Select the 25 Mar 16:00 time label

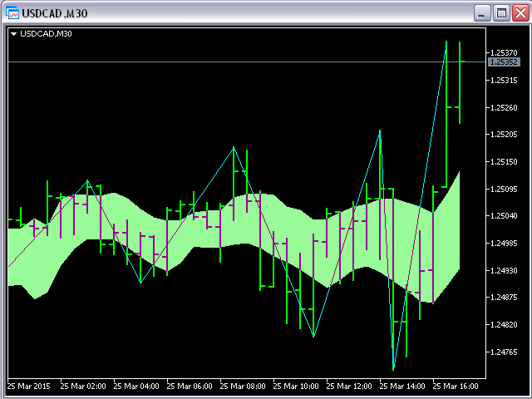[x=455, y=387]
